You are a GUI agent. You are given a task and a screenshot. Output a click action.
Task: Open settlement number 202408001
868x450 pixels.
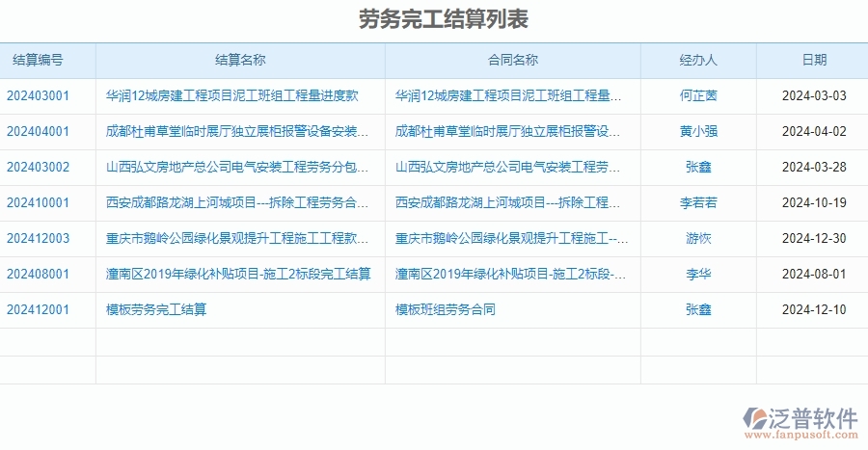(x=39, y=275)
